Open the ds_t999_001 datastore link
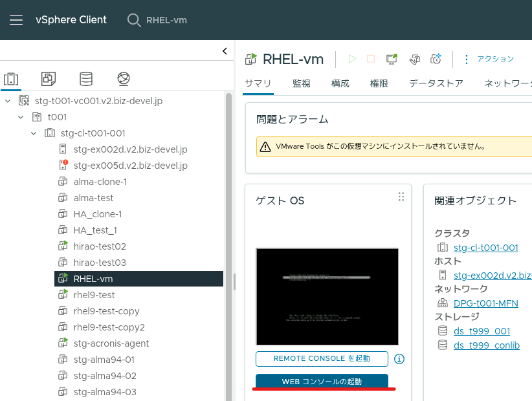Viewport: 532px width, 401px height. 482,331
